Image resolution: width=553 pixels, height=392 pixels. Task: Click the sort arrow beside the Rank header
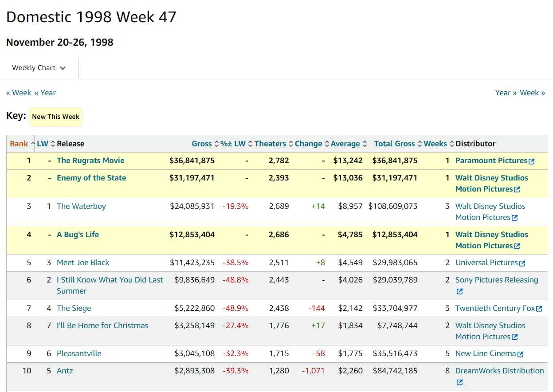[33, 144]
